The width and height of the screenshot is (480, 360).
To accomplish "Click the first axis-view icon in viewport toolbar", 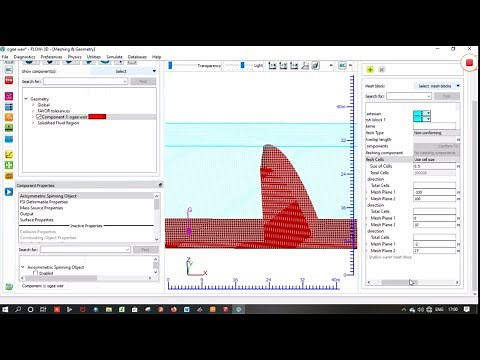I will tap(272, 66).
